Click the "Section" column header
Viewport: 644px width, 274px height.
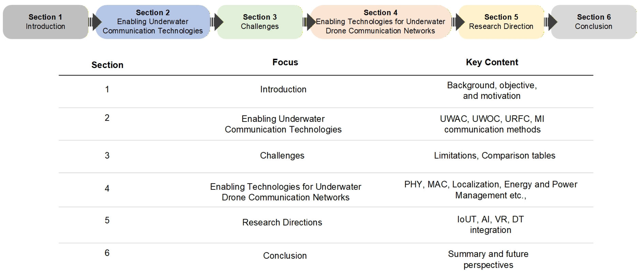tap(107, 65)
